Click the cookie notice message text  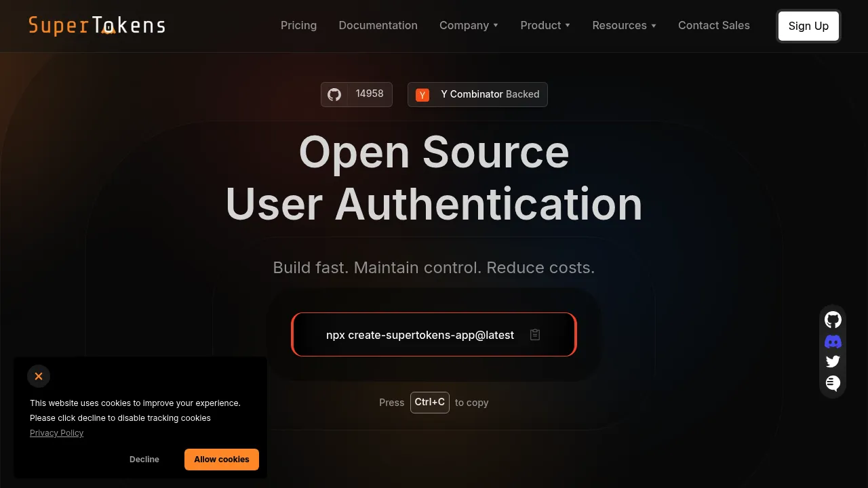point(135,410)
